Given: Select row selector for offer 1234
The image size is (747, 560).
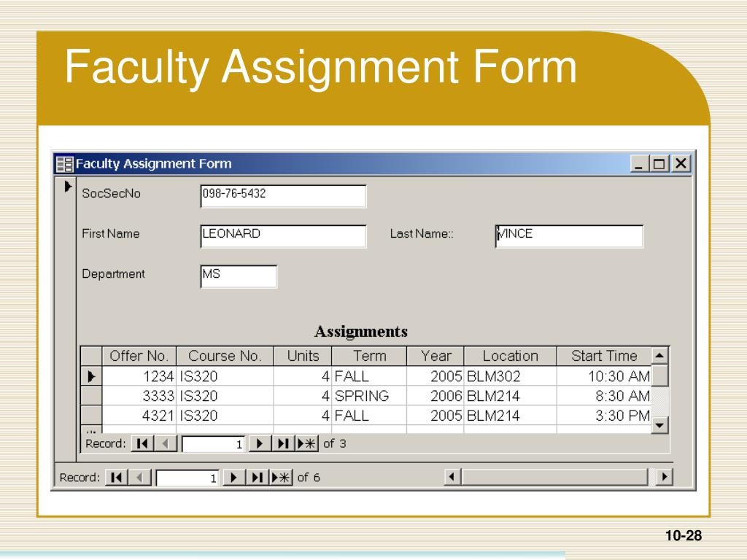Looking at the screenshot, I should (x=91, y=377).
